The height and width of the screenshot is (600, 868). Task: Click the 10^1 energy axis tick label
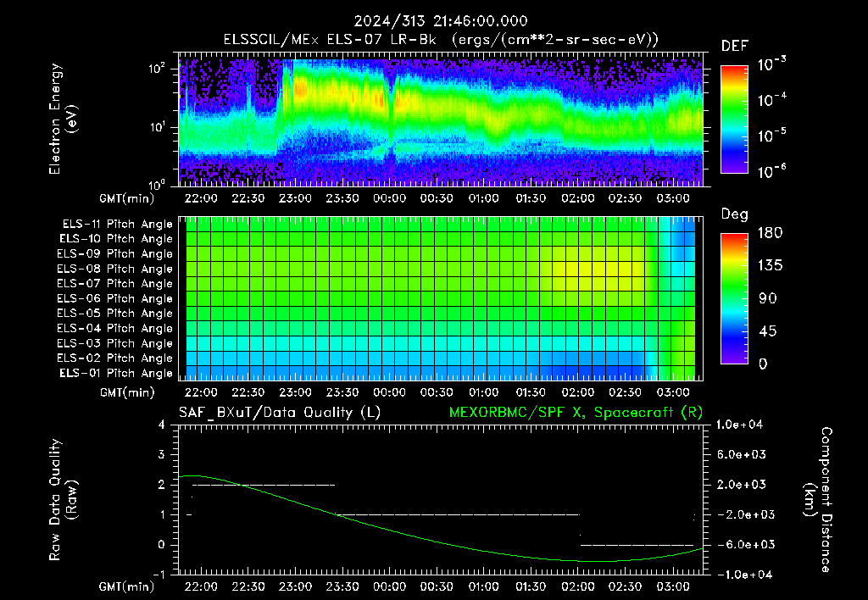pyautogui.click(x=157, y=127)
